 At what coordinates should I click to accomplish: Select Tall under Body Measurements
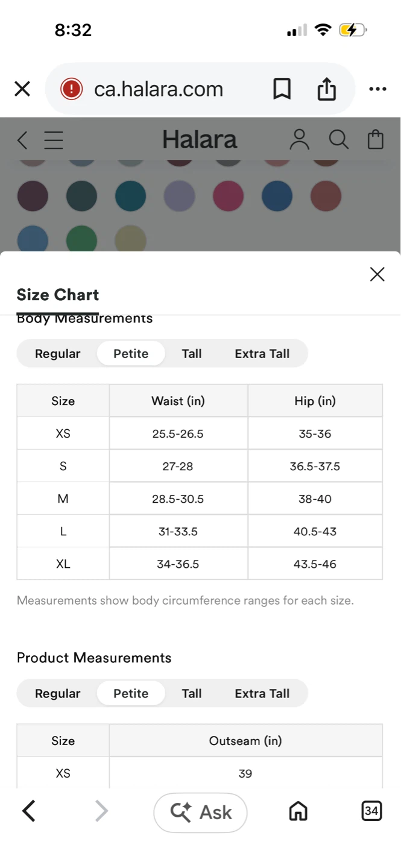click(192, 354)
